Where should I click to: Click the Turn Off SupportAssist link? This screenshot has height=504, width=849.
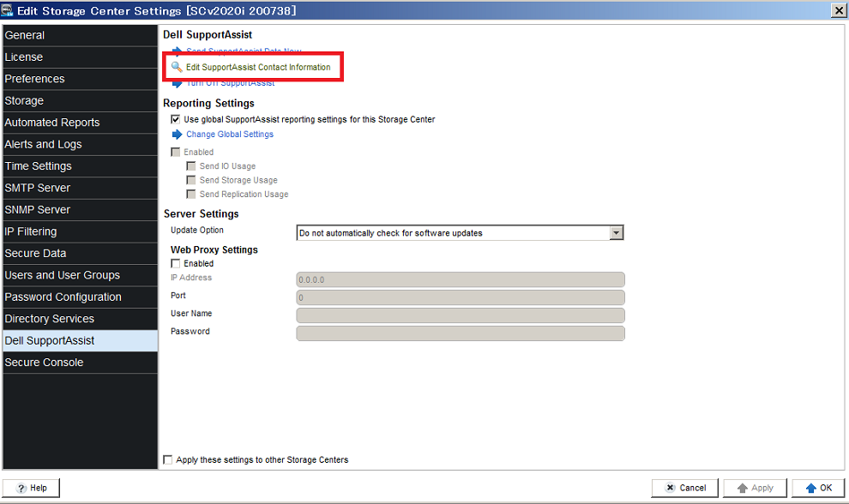(230, 83)
